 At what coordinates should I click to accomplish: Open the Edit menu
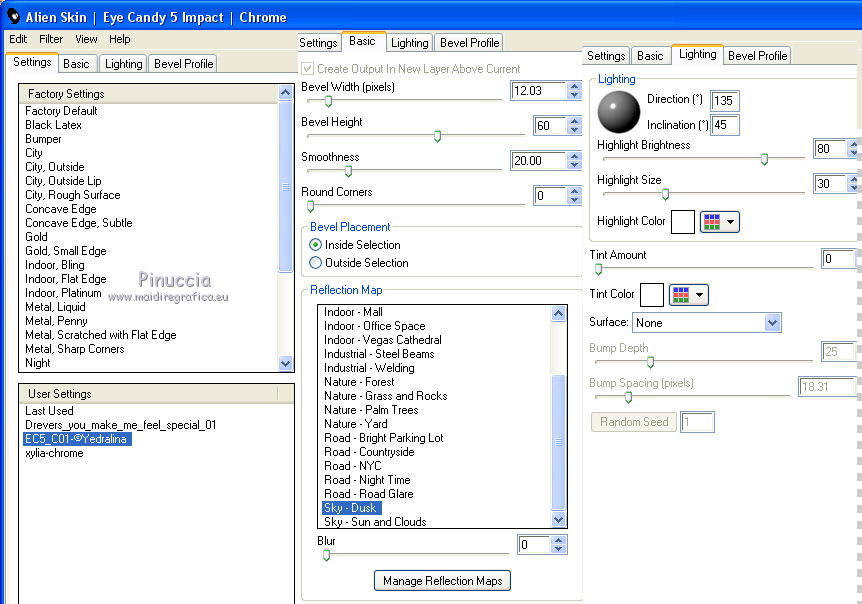coord(18,39)
